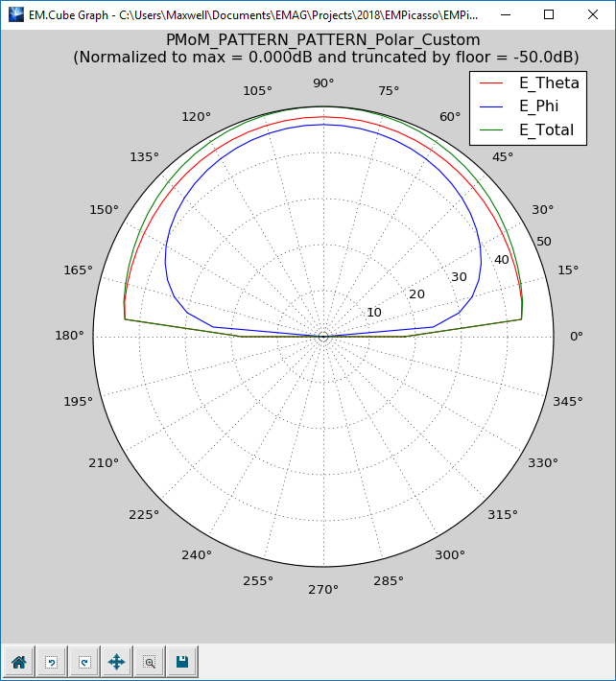
Task: Click the 330° angle label
Action: coord(543,463)
